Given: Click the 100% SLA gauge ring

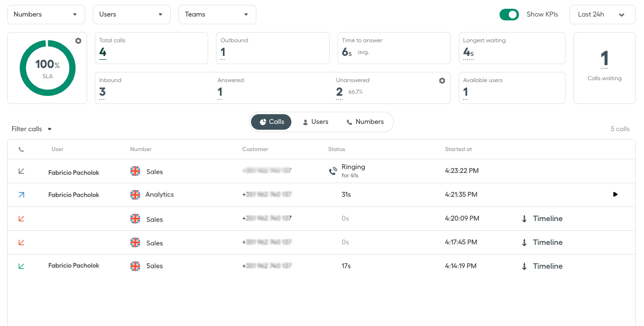Looking at the screenshot, I should (x=47, y=68).
